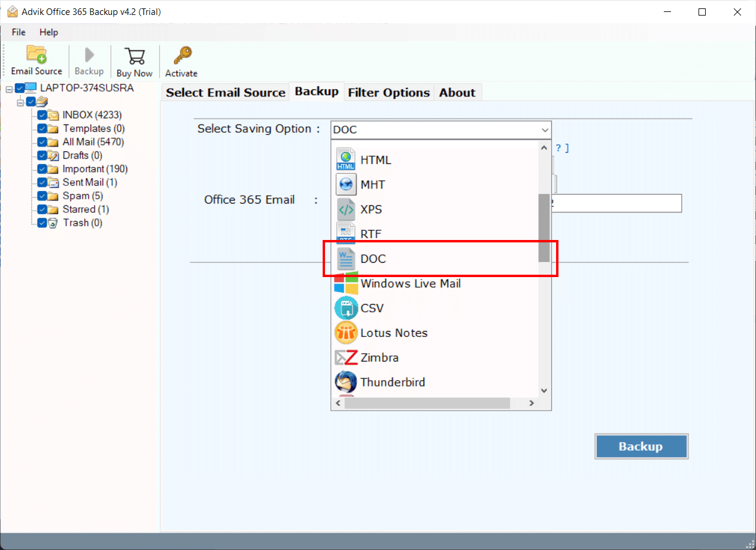Viewport: 756px width, 550px height.
Task: Select the CSV format icon
Action: coord(346,308)
